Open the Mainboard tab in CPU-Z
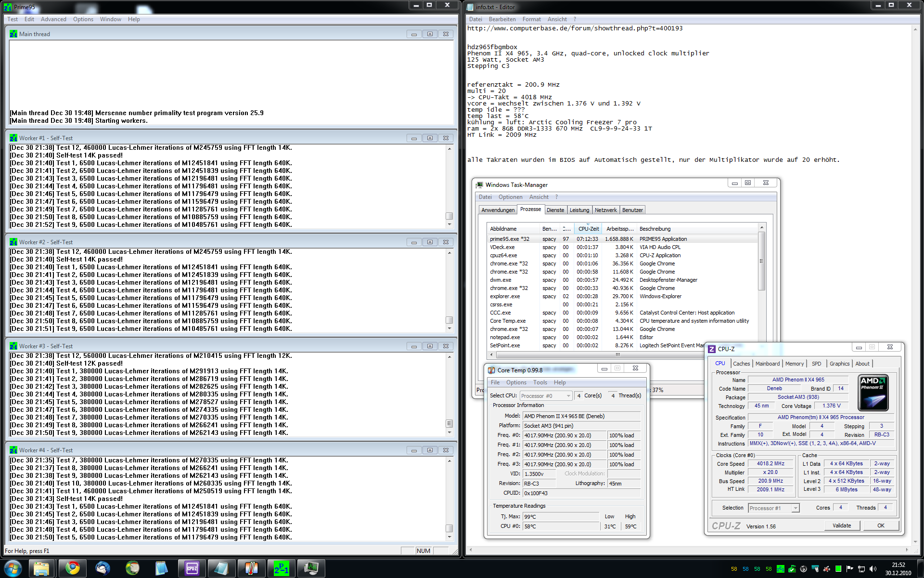The height and width of the screenshot is (578, 924). [767, 364]
